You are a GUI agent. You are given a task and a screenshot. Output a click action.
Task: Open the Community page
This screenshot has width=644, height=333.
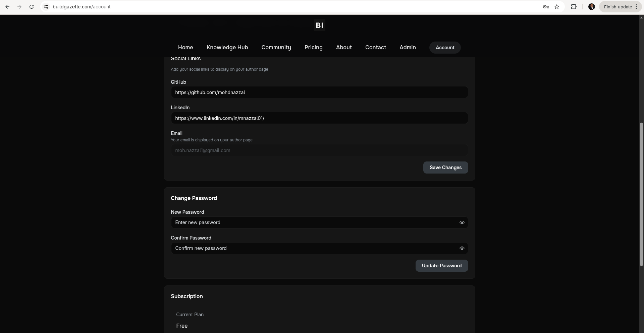click(276, 48)
